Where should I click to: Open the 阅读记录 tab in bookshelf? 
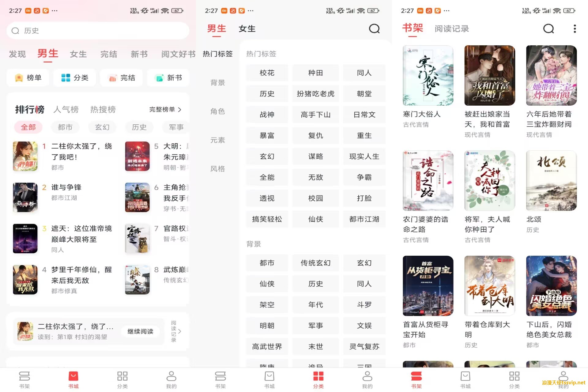point(452,29)
